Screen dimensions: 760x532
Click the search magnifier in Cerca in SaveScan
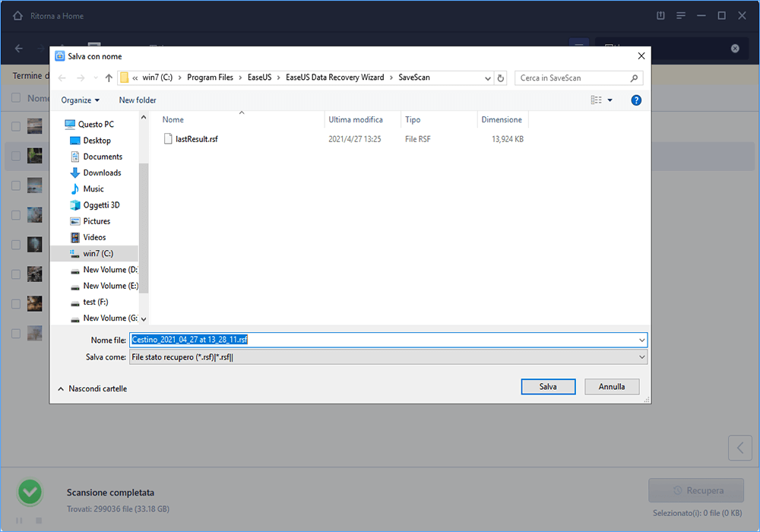pyautogui.click(x=634, y=78)
